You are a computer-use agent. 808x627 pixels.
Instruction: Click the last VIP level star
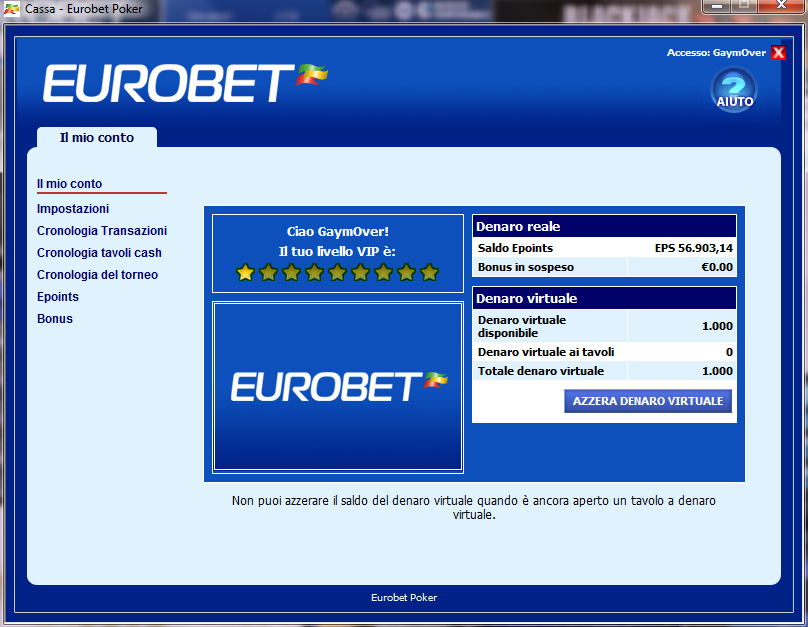(429, 272)
